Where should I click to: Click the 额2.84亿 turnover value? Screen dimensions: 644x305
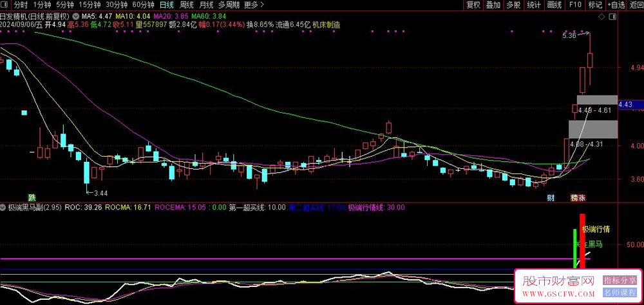pyautogui.click(x=183, y=25)
